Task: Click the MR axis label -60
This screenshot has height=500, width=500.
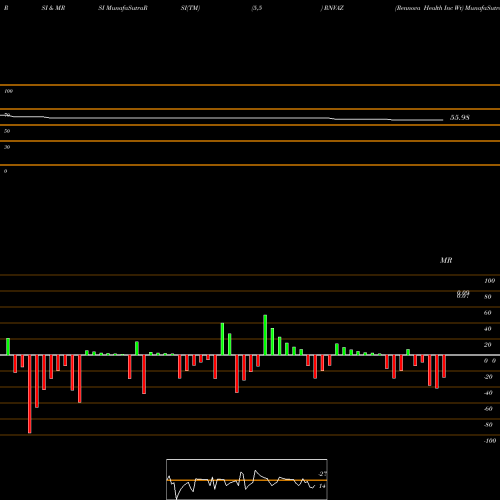Action: 488,409
